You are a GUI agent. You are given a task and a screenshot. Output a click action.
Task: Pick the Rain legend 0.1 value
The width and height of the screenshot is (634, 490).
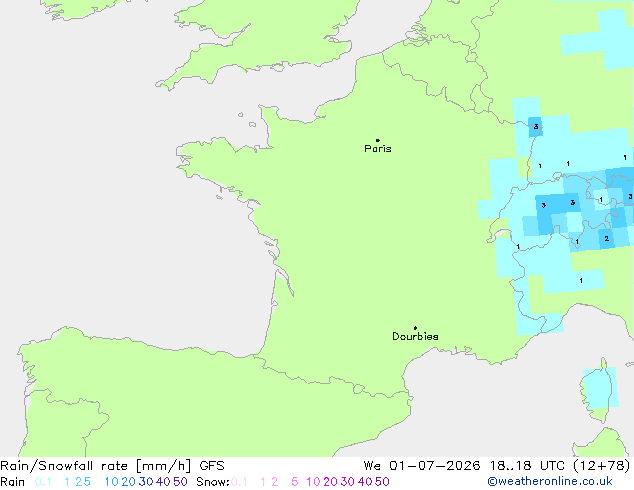(43, 482)
